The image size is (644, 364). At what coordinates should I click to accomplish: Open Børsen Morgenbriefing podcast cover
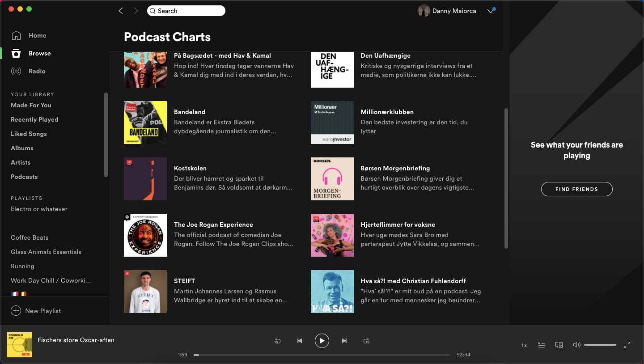[332, 179]
